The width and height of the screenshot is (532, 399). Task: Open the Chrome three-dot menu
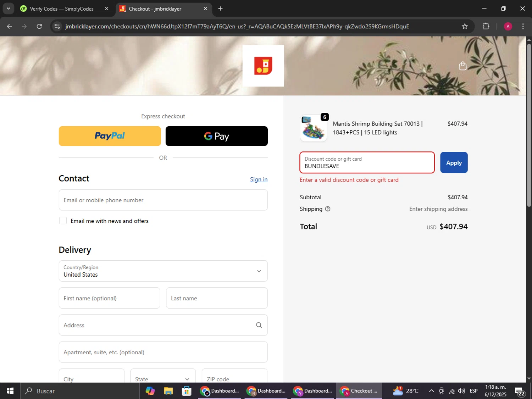tap(523, 26)
